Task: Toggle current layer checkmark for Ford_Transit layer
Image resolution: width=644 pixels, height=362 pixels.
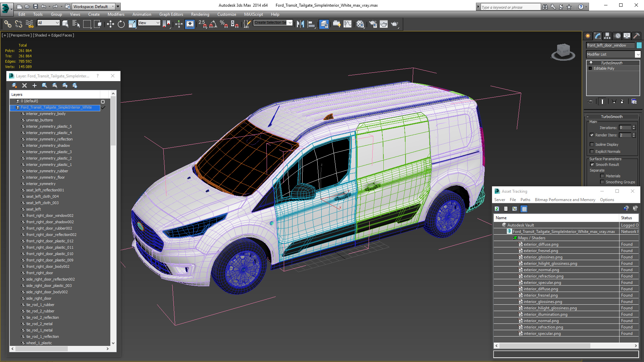Action: (103, 108)
